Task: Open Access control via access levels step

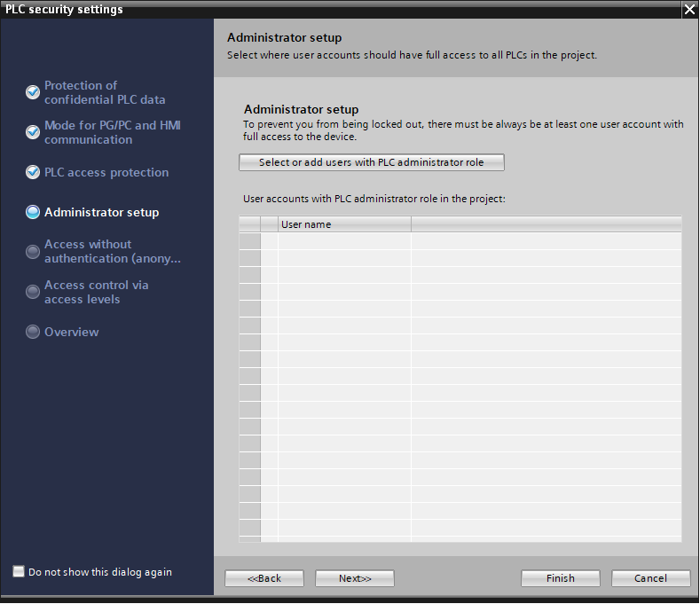Action: [x=96, y=292]
